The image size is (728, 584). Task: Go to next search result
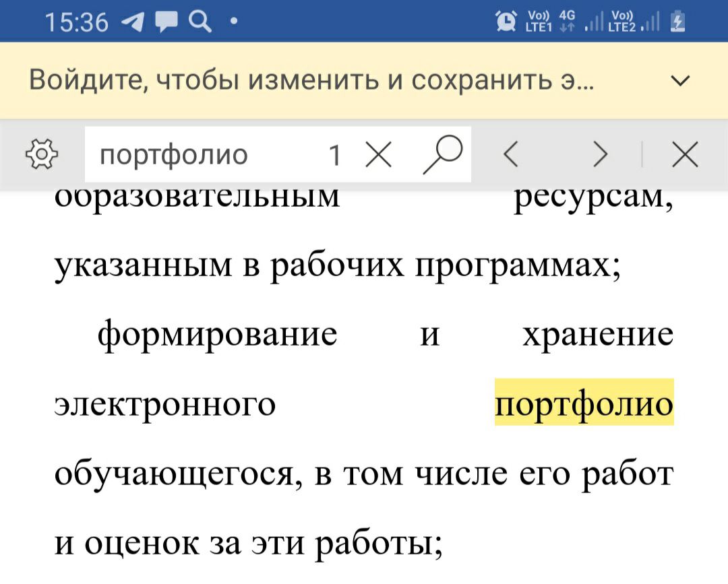coord(601,154)
